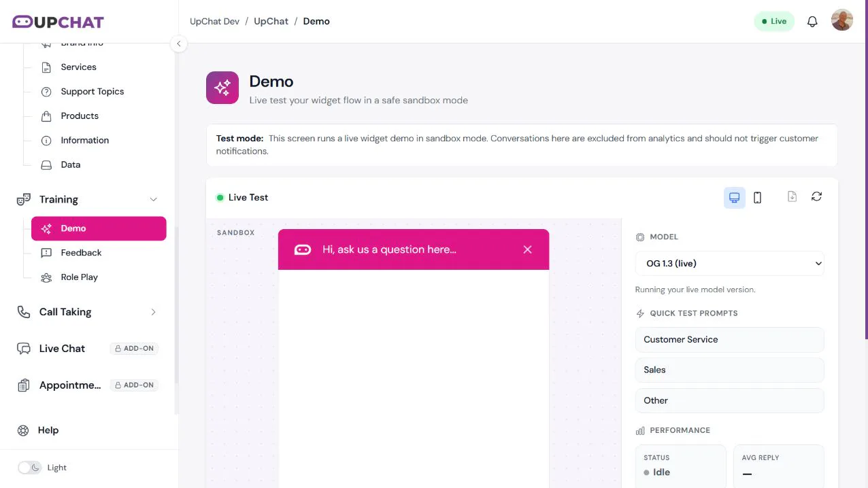
Task: Click the Feedback message icon
Action: (46, 253)
